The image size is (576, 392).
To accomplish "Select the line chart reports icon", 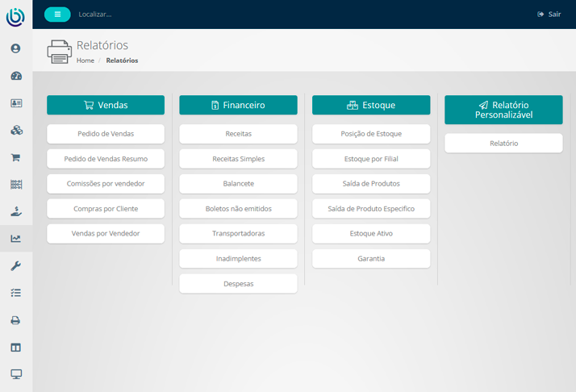I will [15, 239].
